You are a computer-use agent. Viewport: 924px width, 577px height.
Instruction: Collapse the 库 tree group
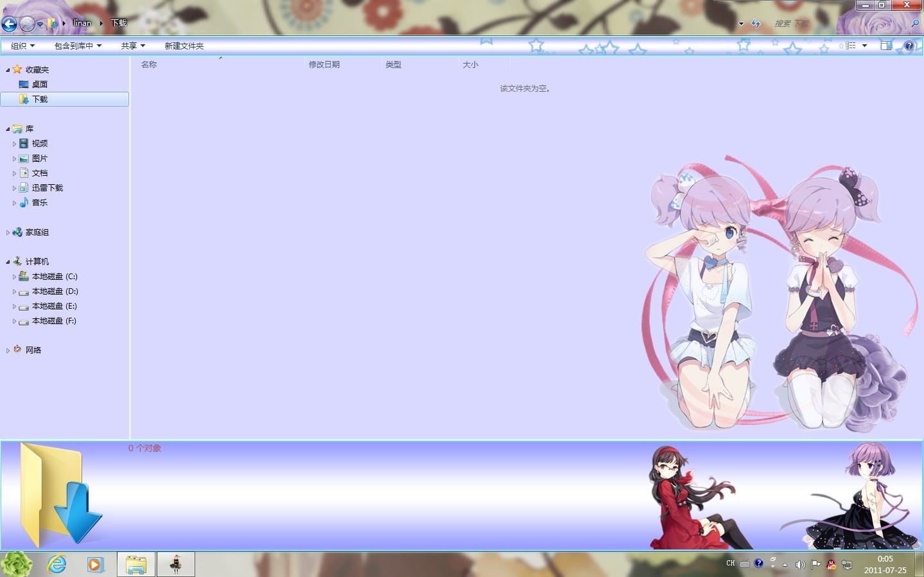pos(8,130)
